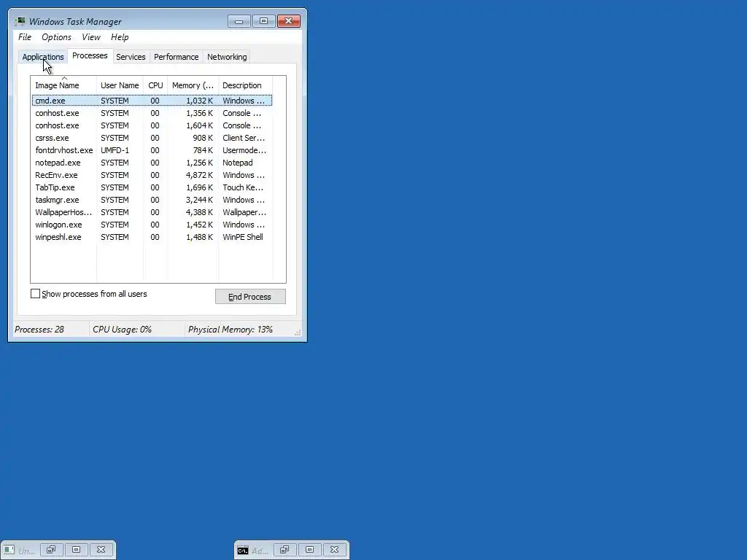Click 'Physical Memory: 13%' in status bar
Viewport: 747px width, 560px height.
(230, 330)
